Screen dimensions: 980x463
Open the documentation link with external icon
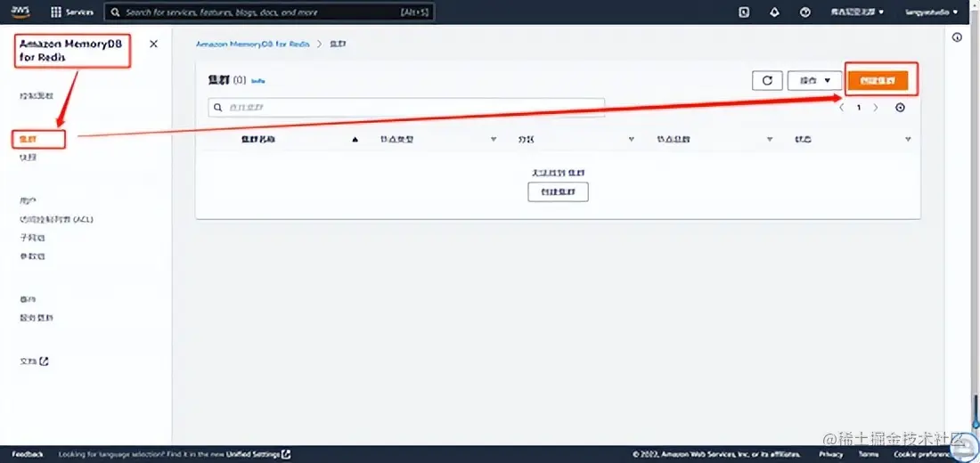[x=35, y=361]
